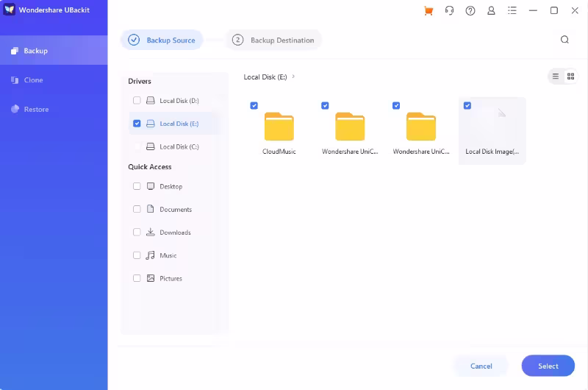Select Local Disk (D:) label
Image resolution: width=588 pixels, height=390 pixels.
tap(179, 101)
